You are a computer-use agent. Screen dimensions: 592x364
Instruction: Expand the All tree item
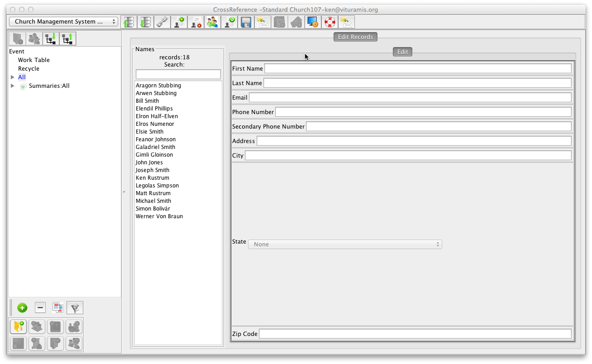click(13, 77)
